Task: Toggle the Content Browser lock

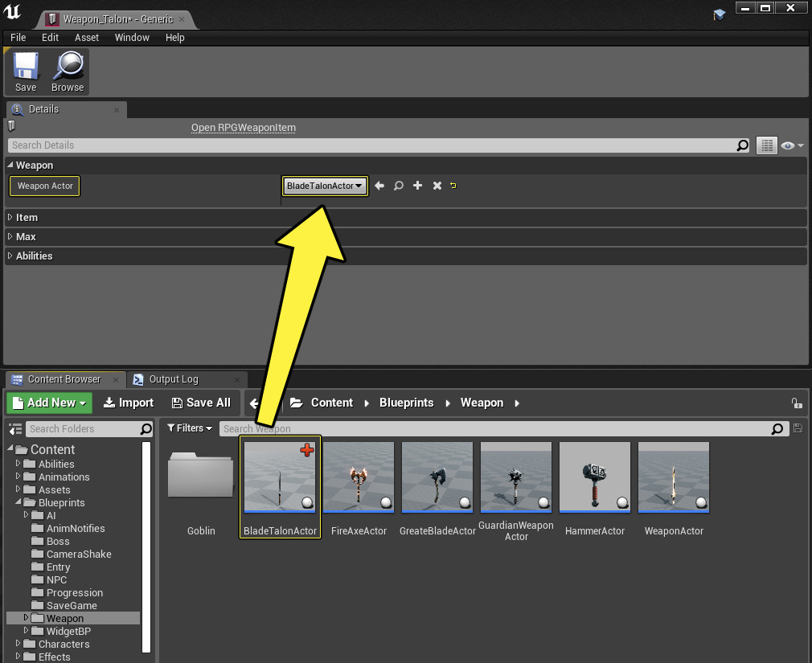Action: tap(796, 403)
